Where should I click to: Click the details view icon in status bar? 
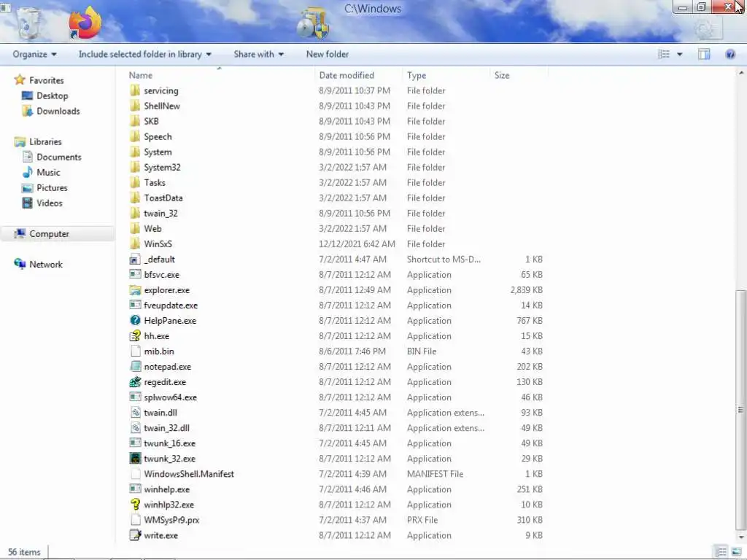coord(721,552)
